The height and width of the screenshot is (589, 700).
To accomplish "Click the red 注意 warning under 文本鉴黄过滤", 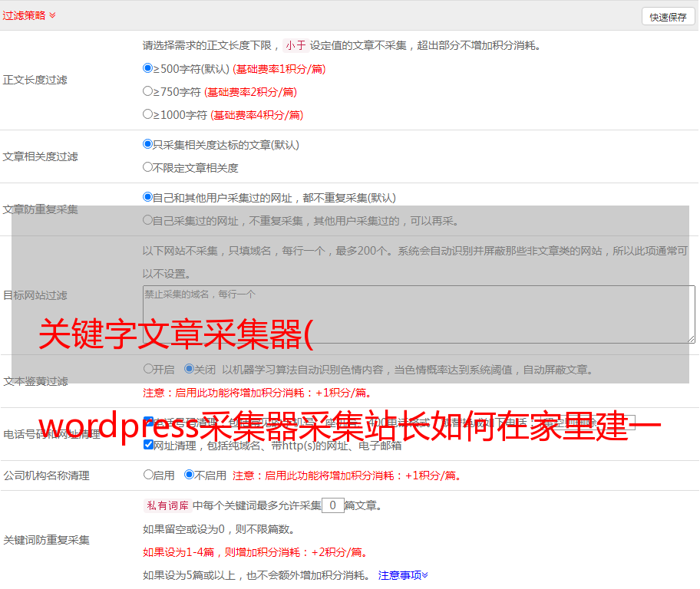I will (258, 393).
